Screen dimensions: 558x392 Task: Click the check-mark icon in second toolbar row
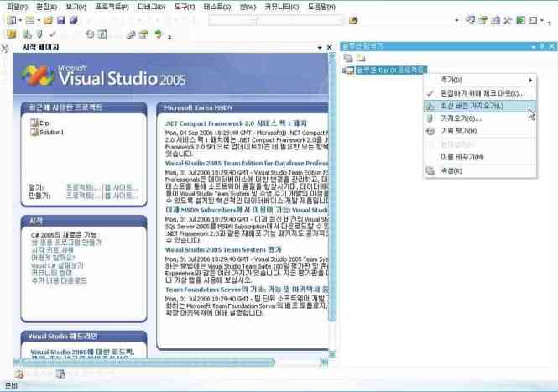52,34
